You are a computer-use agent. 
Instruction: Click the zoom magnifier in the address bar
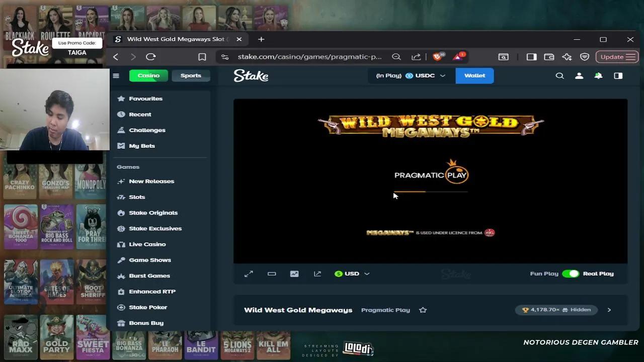[x=396, y=57]
